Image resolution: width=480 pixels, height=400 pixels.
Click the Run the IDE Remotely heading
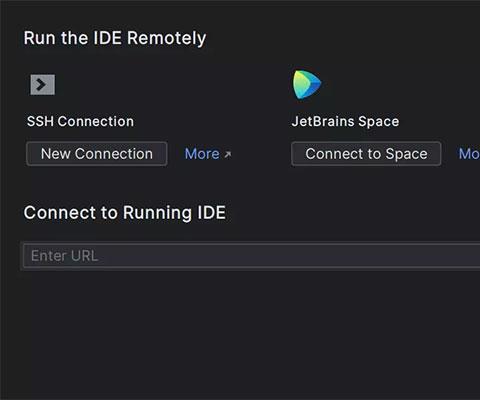coord(115,38)
